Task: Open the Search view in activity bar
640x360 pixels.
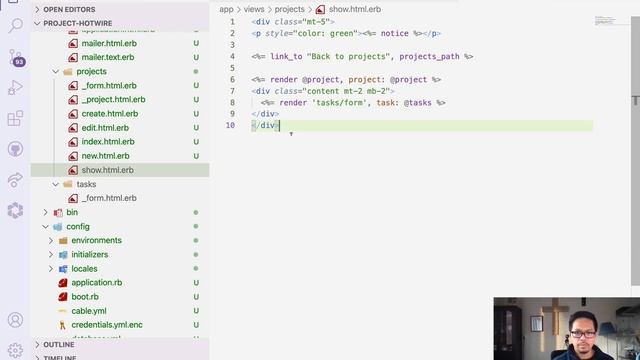Action: [x=16, y=26]
